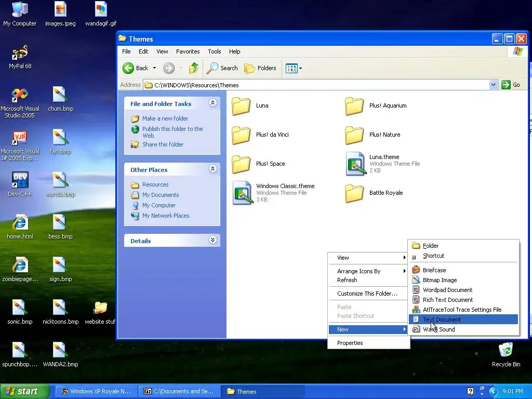Click the Start button

24,392
